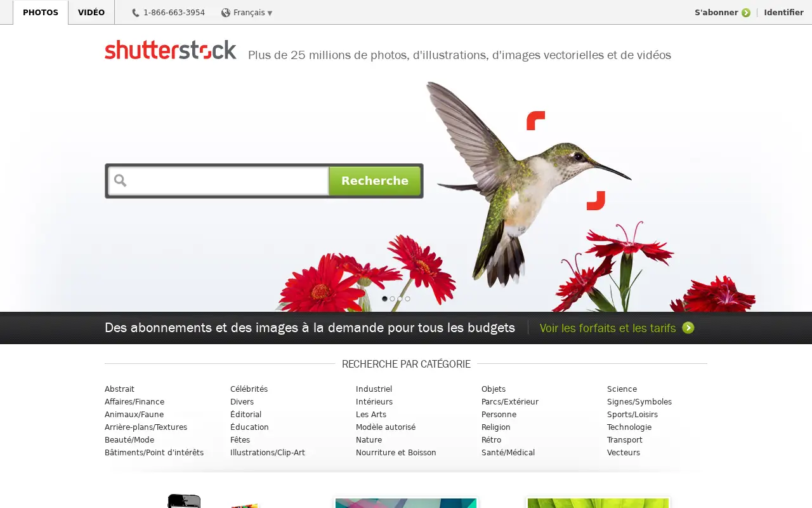Click the 1-866-663-3954 phone number
Viewport: 812px width, 508px height.
click(174, 13)
